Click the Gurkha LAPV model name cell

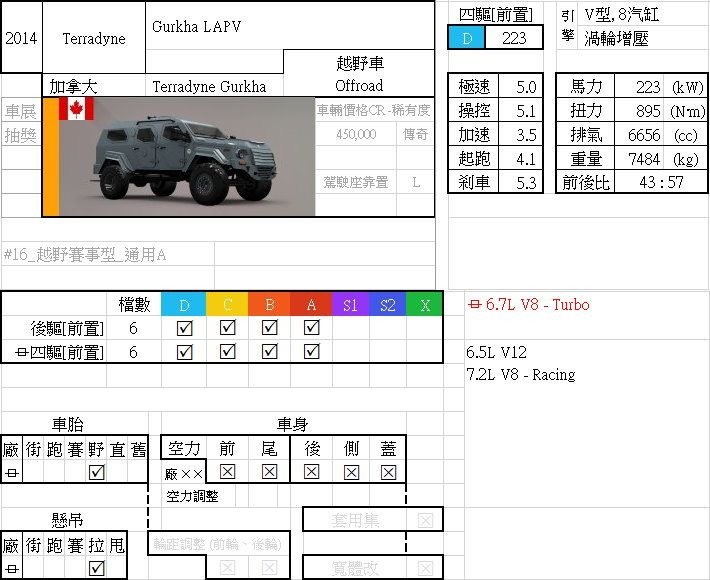(290, 26)
